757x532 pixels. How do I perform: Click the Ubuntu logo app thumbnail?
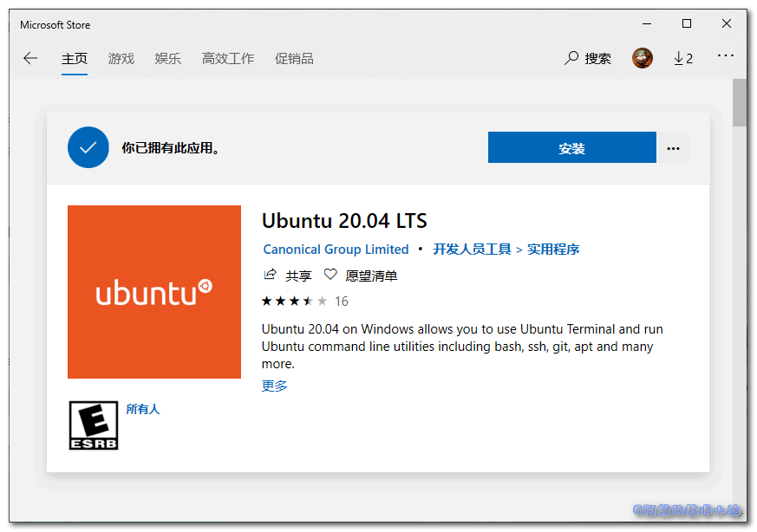coord(153,292)
